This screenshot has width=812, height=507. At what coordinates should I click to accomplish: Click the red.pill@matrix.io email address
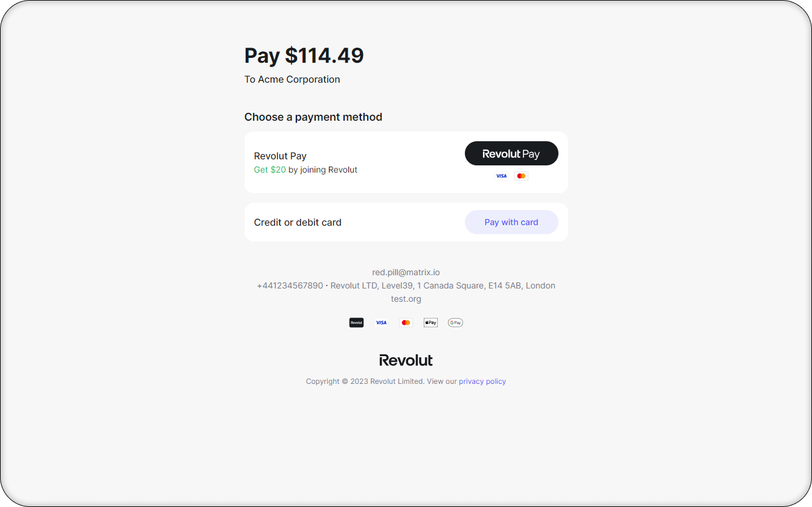point(406,272)
